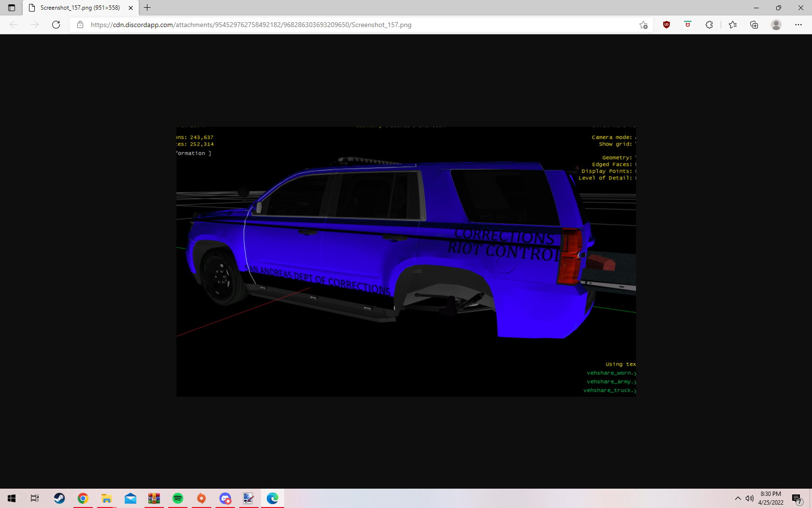Open the Favorites list

point(733,25)
